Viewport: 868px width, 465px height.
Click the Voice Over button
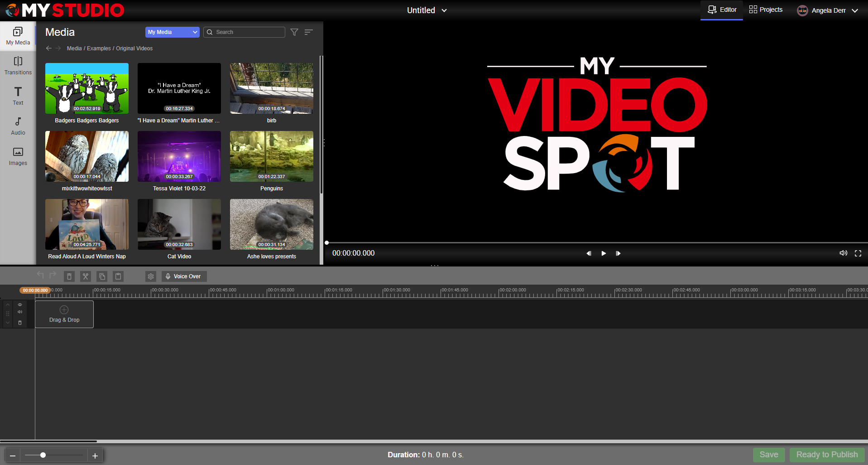(x=184, y=276)
